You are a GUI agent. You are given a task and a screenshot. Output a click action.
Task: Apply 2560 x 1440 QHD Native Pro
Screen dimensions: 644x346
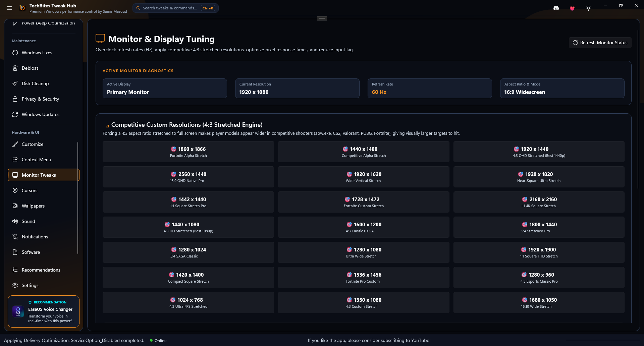point(188,177)
